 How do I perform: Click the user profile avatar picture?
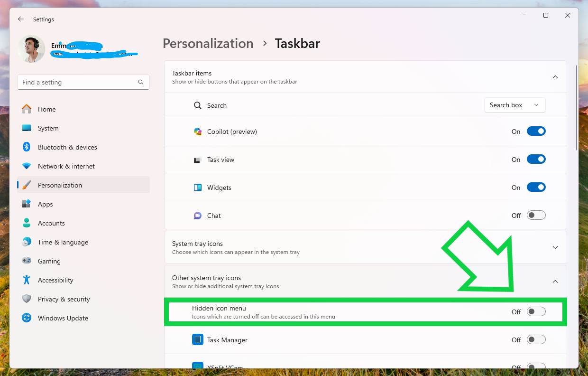point(31,49)
